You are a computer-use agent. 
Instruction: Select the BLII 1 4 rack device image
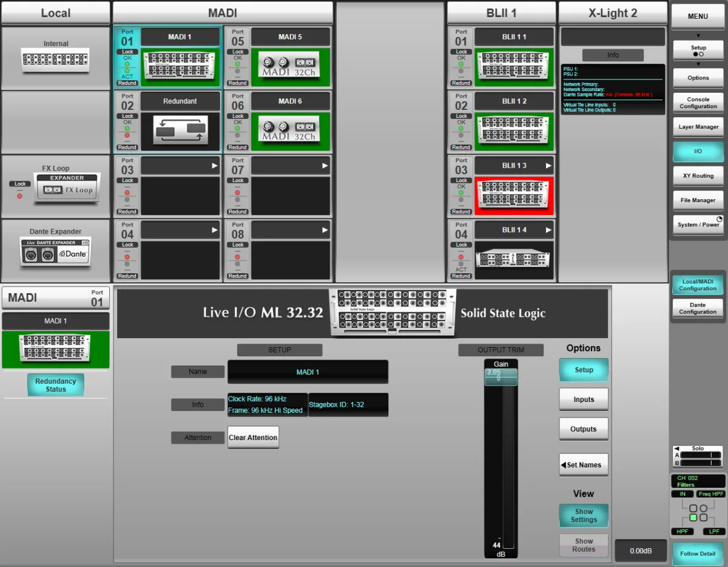514,260
